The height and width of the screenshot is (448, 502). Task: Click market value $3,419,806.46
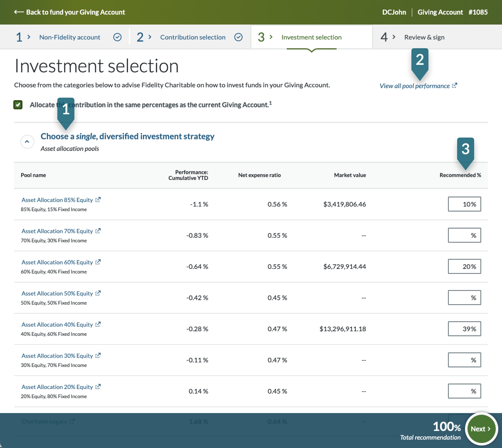[x=345, y=204]
